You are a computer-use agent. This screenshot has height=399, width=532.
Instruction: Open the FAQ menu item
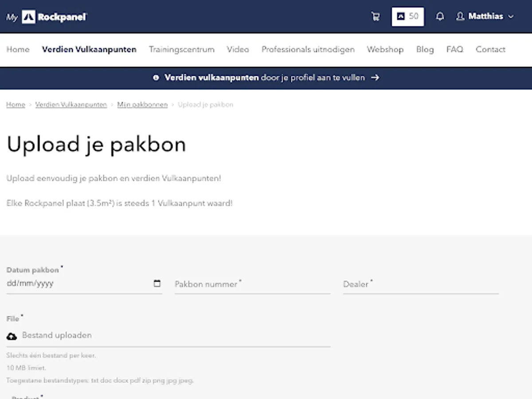pos(454,49)
